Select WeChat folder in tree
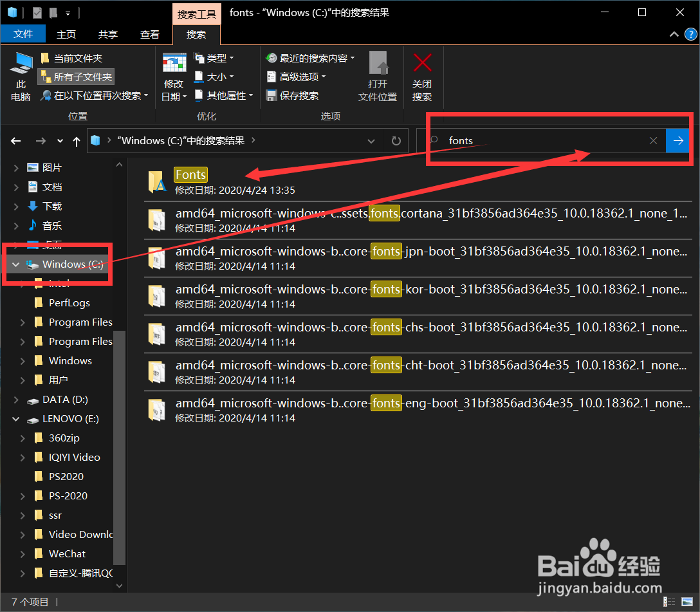The image size is (700, 612). 60,553
